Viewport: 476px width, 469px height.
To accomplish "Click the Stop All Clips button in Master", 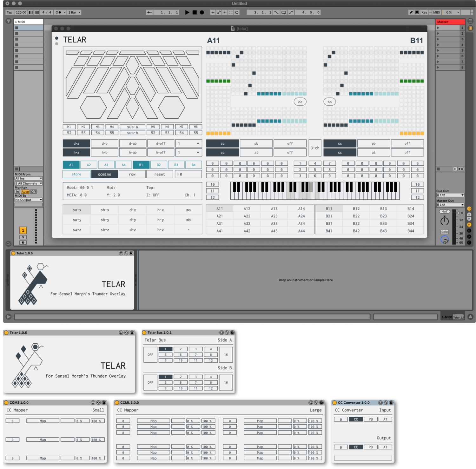I will 438,169.
